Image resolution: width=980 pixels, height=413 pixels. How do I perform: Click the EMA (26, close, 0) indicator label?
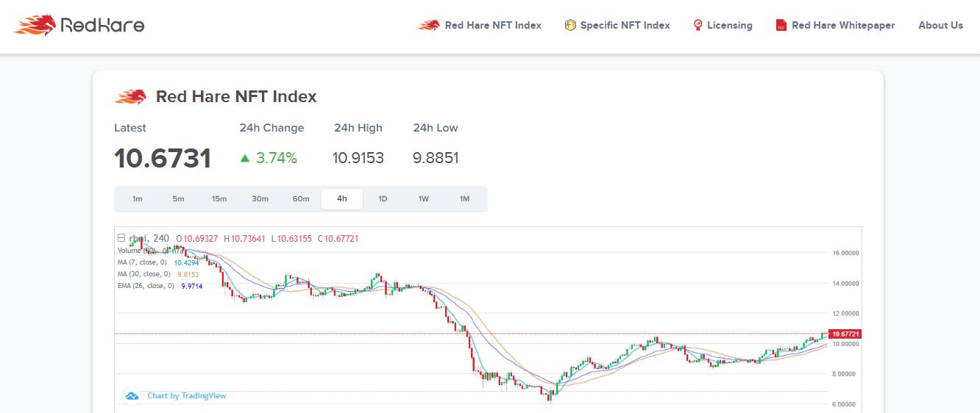pos(146,286)
